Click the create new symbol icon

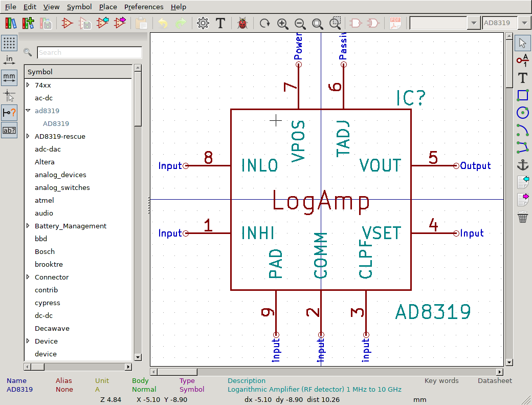coord(67,23)
